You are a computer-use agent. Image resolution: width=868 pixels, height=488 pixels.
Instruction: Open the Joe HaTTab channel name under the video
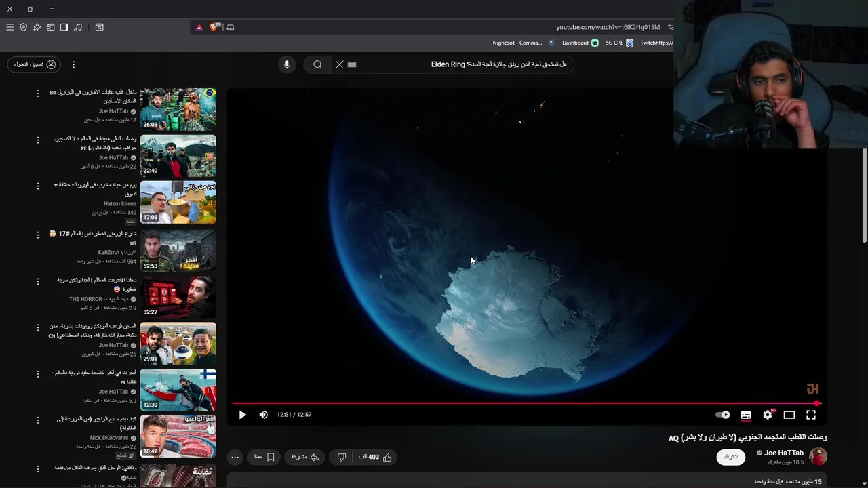coord(784,453)
